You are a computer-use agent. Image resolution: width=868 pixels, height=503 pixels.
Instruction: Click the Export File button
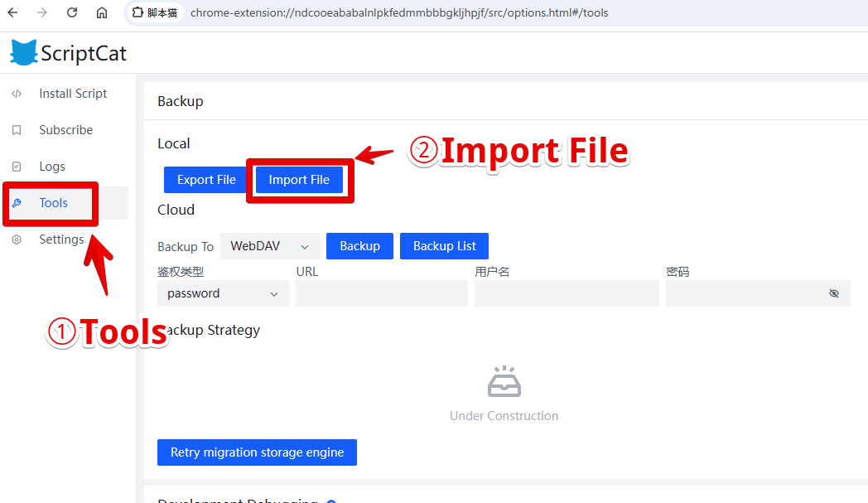(206, 180)
